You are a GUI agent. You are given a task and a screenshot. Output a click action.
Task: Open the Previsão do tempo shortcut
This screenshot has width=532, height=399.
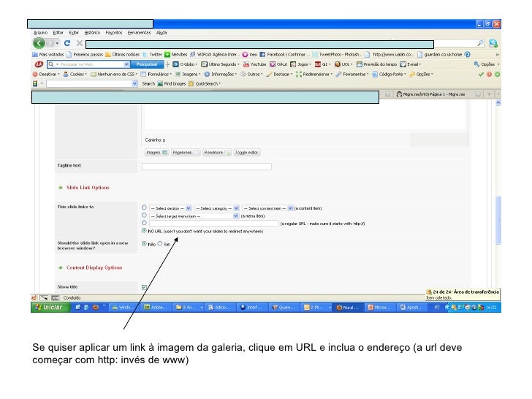pyautogui.click(x=376, y=64)
